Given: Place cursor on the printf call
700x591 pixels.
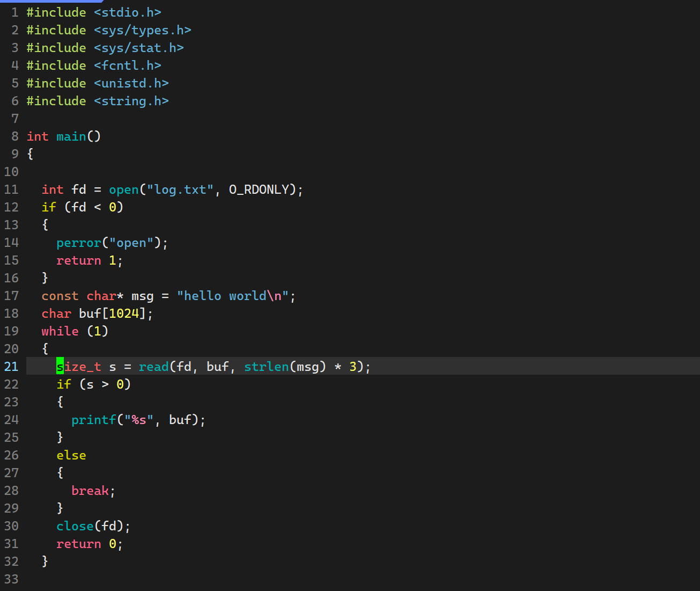Looking at the screenshot, I should 94,420.
